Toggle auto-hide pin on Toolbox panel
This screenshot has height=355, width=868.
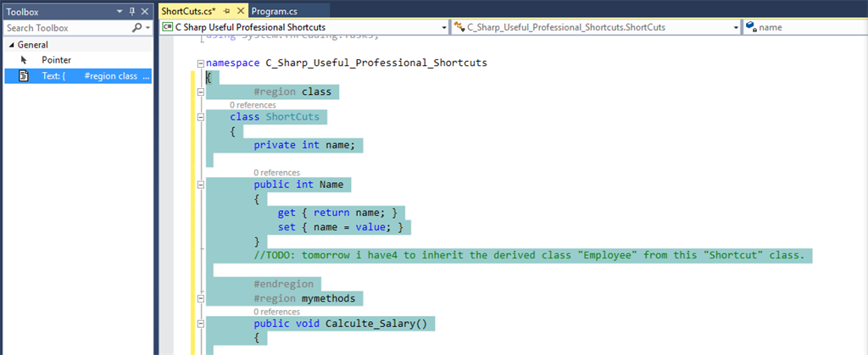coord(131,11)
